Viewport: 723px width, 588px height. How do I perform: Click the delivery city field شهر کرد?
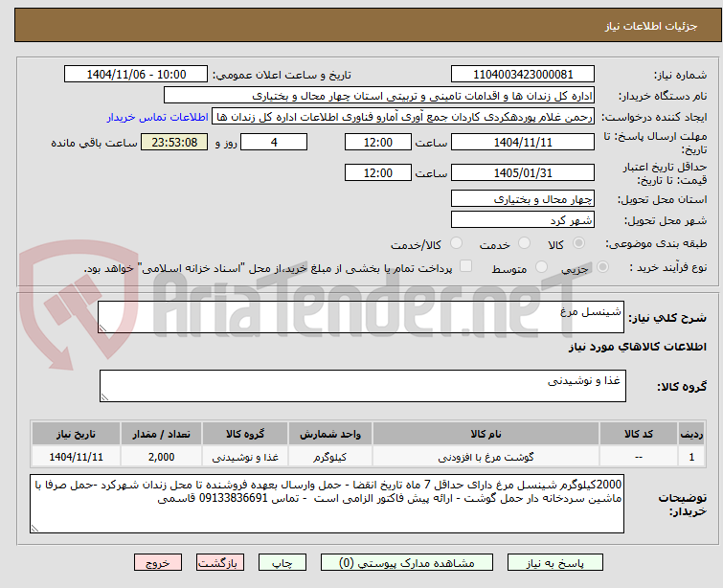click(x=523, y=220)
